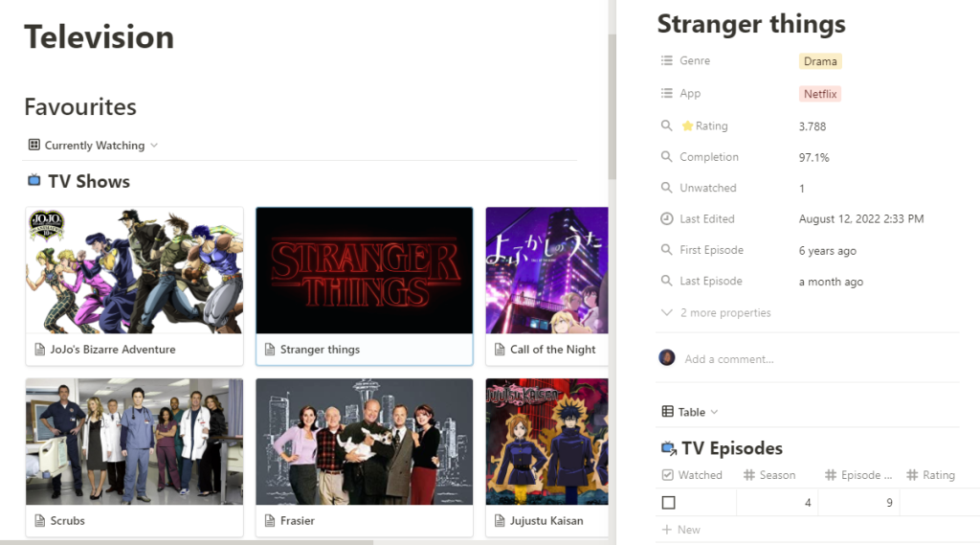Open the Frasier page title link

click(297, 521)
